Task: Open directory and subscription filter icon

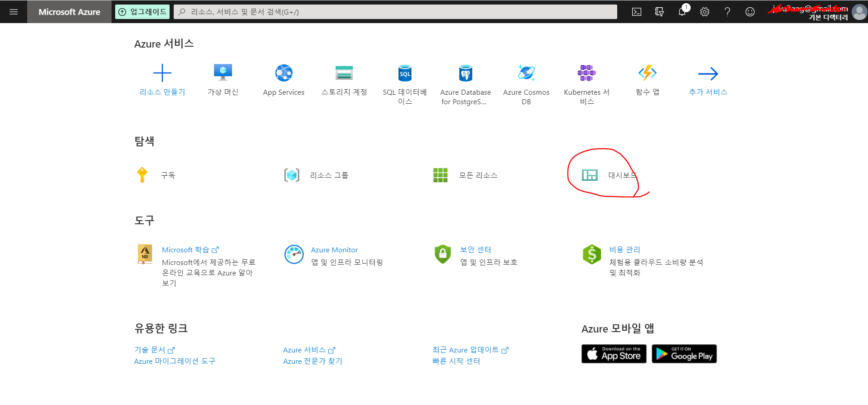Action: pyautogui.click(x=659, y=12)
